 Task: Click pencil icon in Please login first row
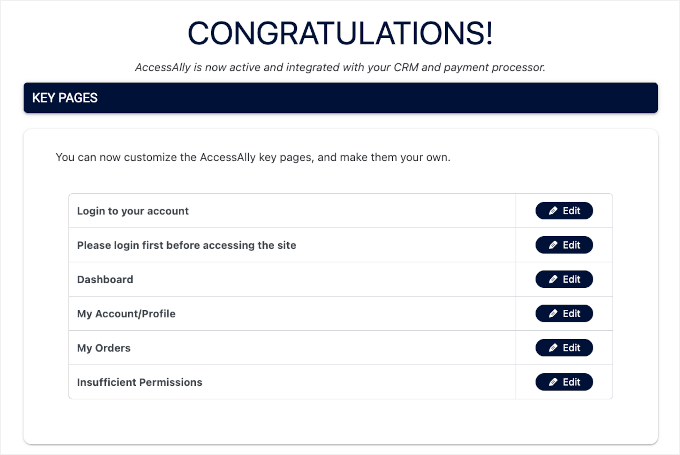[x=553, y=245]
